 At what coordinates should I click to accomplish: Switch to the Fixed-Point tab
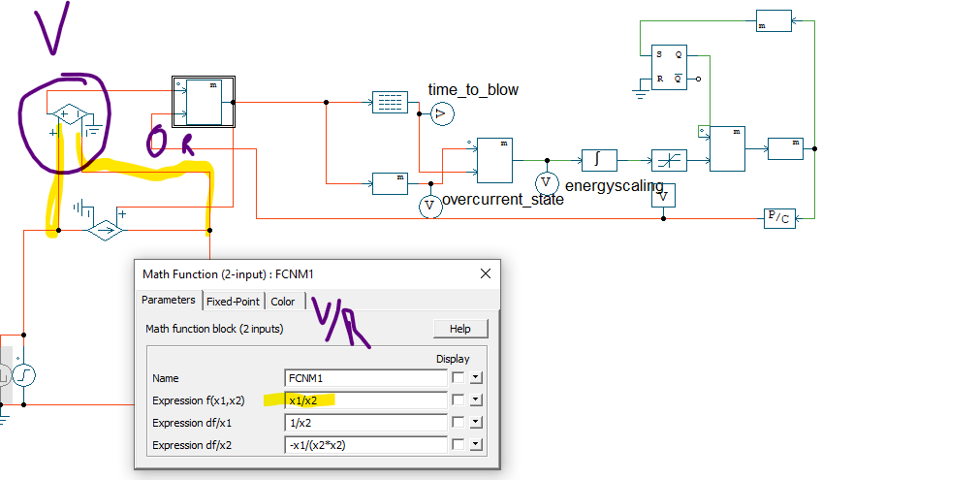[233, 302]
